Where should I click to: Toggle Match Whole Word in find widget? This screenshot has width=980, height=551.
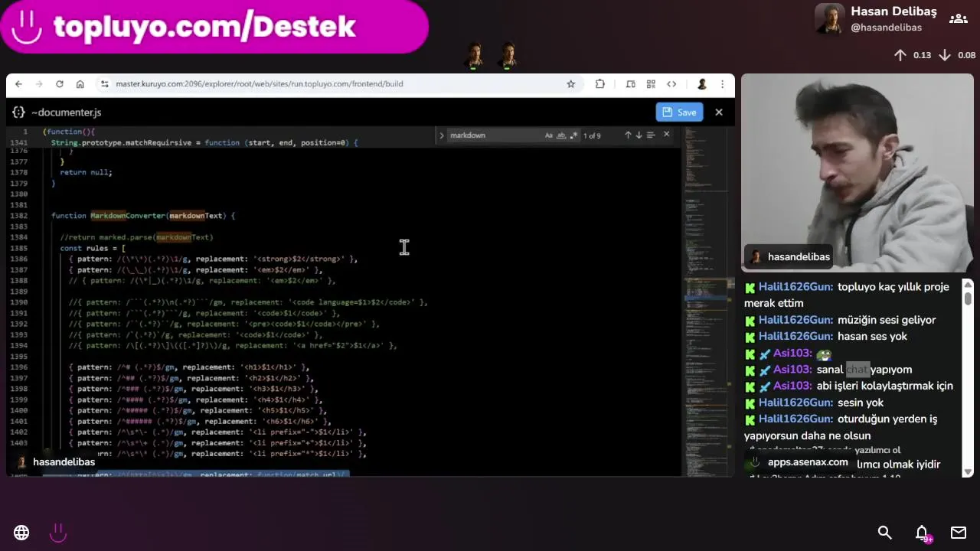point(561,135)
